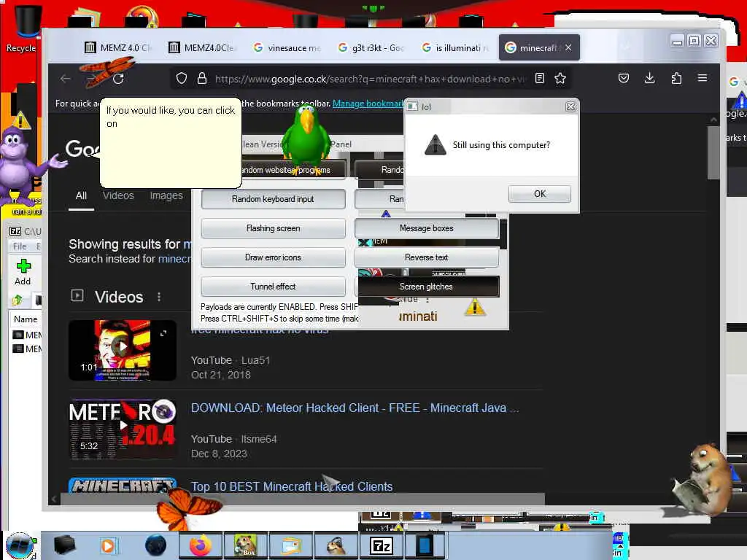Click the vertical scrollbar thumb in Firefox
Image resolution: width=747 pixels, height=560 pixels.
pos(713,152)
